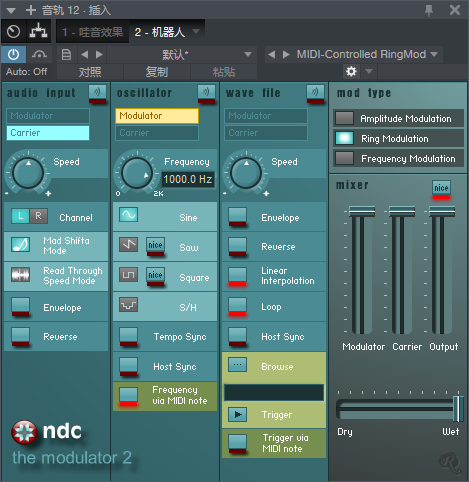
Task: Go to next preset arrow beside 默认
Action: point(99,54)
